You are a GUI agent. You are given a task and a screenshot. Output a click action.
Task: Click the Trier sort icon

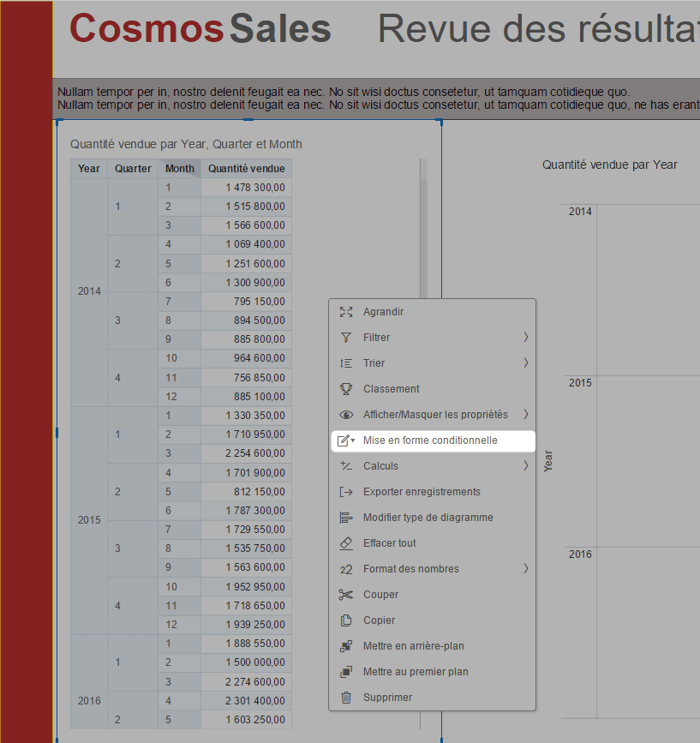[346, 363]
